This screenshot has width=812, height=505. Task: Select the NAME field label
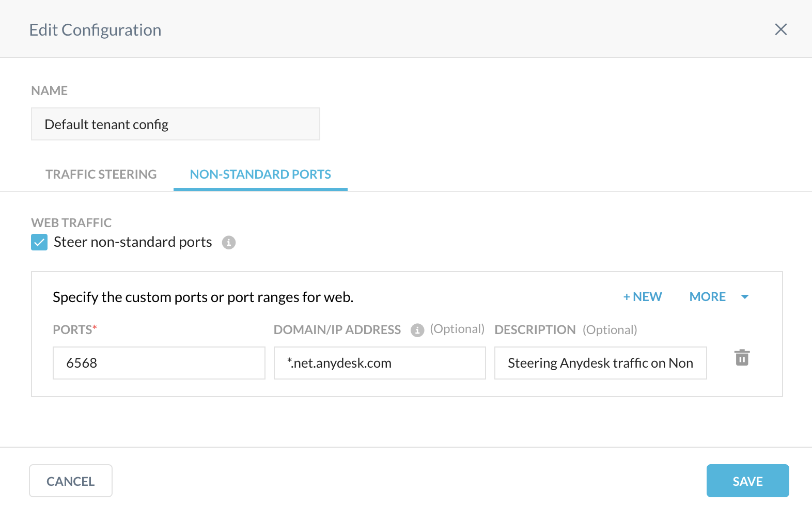[x=49, y=91]
